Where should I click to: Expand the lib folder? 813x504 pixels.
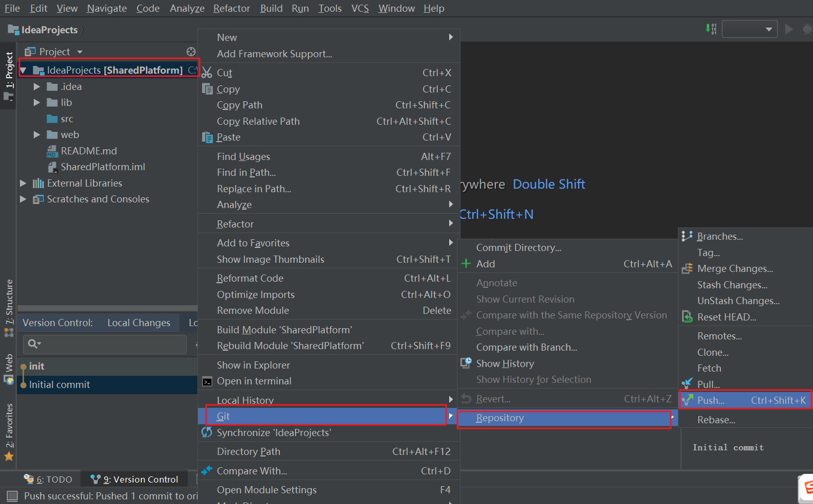tap(37, 103)
